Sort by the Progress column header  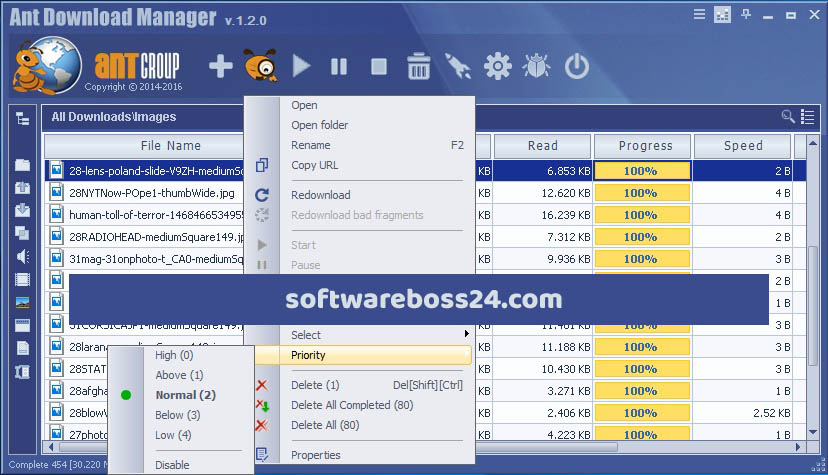(642, 146)
